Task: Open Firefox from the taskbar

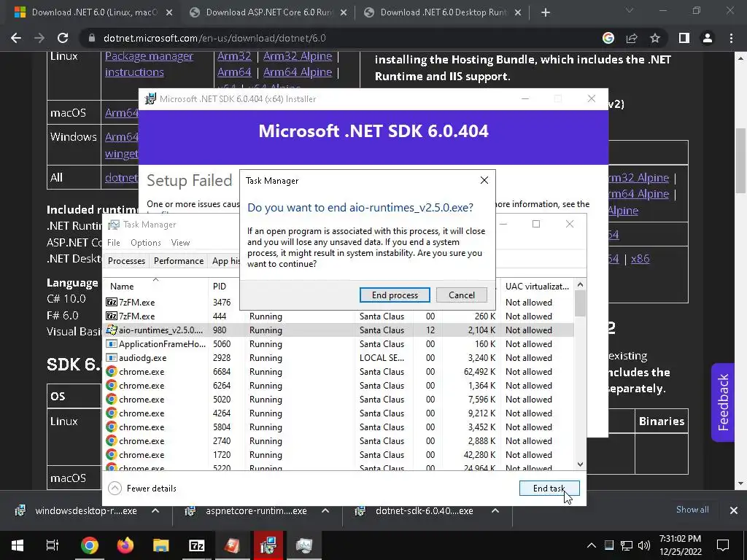Action: (125, 545)
